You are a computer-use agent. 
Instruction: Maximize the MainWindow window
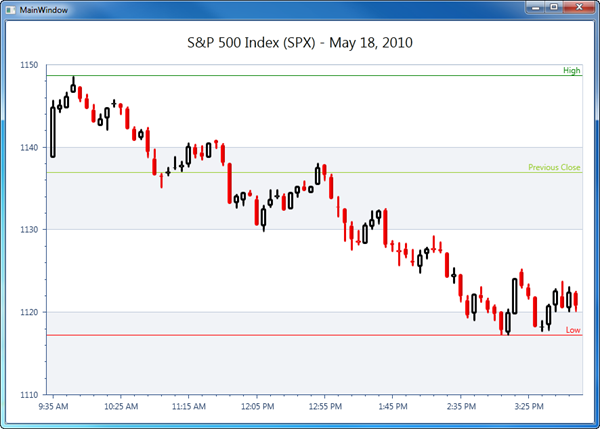click(554, 8)
